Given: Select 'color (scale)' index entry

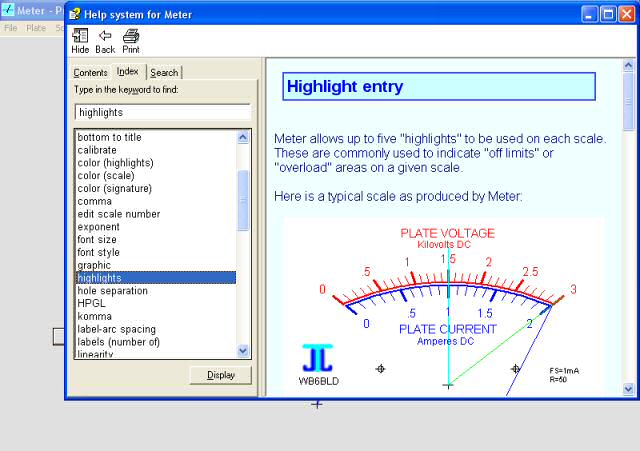Looking at the screenshot, I should click(108, 176).
